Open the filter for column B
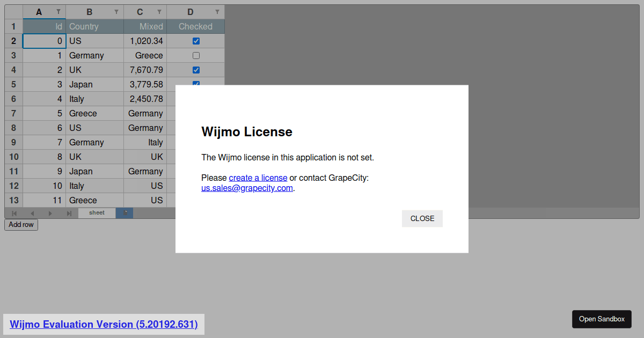 116,12
